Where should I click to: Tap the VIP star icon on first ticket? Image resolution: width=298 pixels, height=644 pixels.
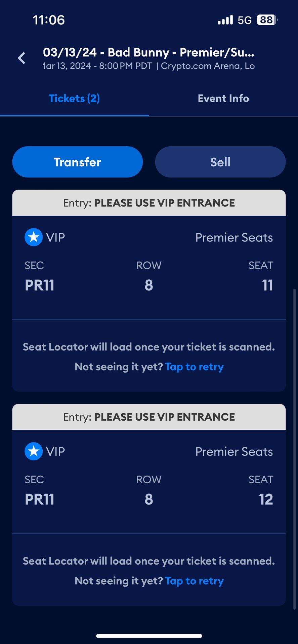point(34,237)
